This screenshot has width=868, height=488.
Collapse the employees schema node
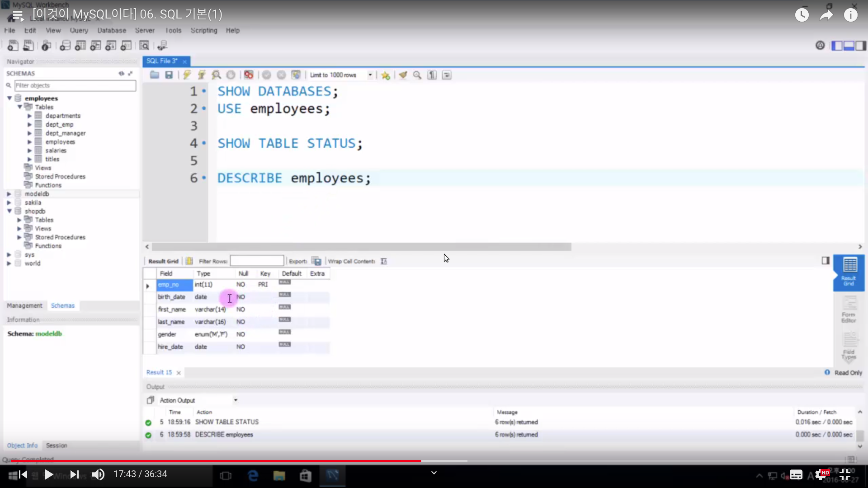coord(9,98)
